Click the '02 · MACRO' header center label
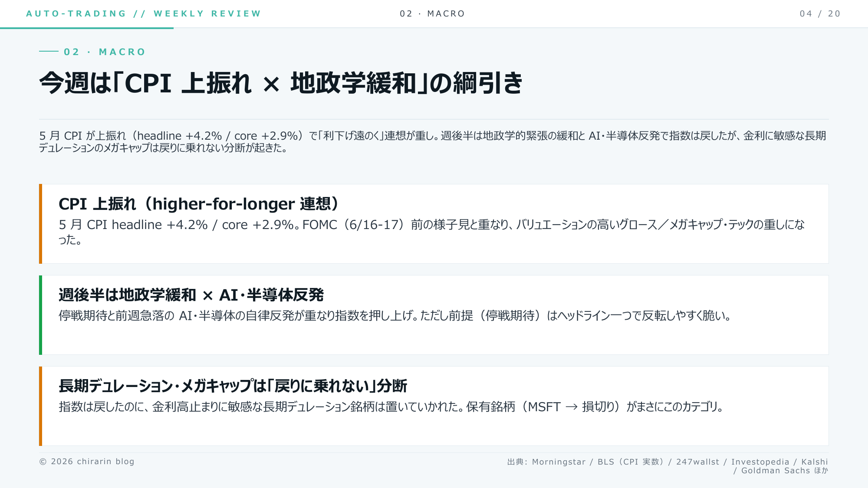The width and height of the screenshot is (868, 488). click(x=432, y=13)
